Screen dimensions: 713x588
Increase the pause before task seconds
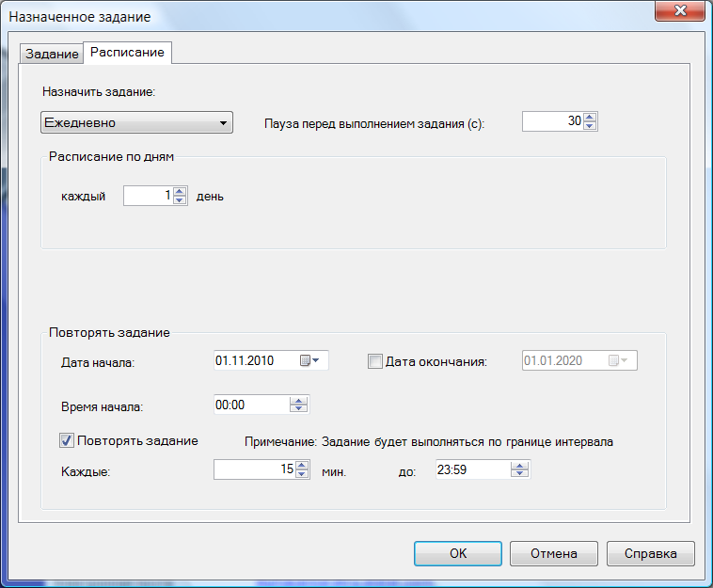click(591, 117)
